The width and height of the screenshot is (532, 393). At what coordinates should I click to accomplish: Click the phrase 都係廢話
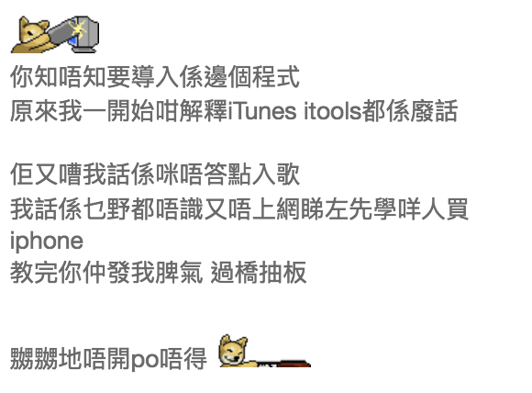pos(410,111)
